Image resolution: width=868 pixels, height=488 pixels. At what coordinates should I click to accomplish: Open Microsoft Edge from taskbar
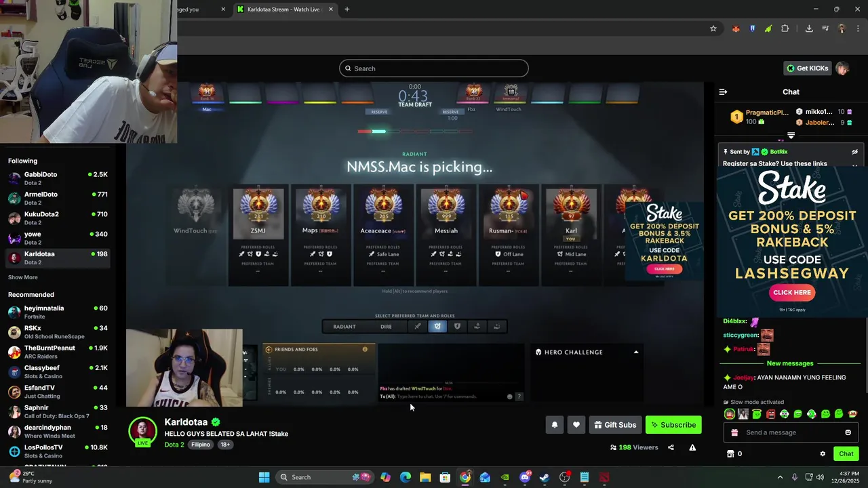click(x=405, y=477)
